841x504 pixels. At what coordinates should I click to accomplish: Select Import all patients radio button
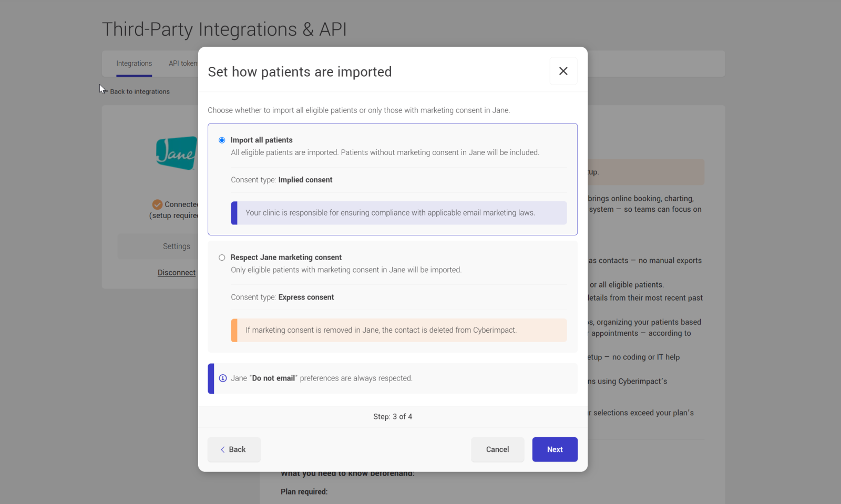pyautogui.click(x=222, y=140)
